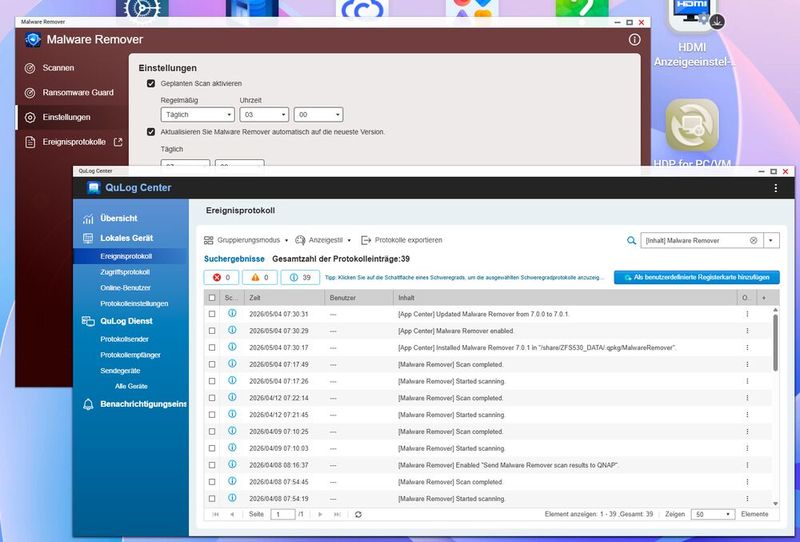
Task: Sort by the Zeit column header
Action: tap(284, 298)
